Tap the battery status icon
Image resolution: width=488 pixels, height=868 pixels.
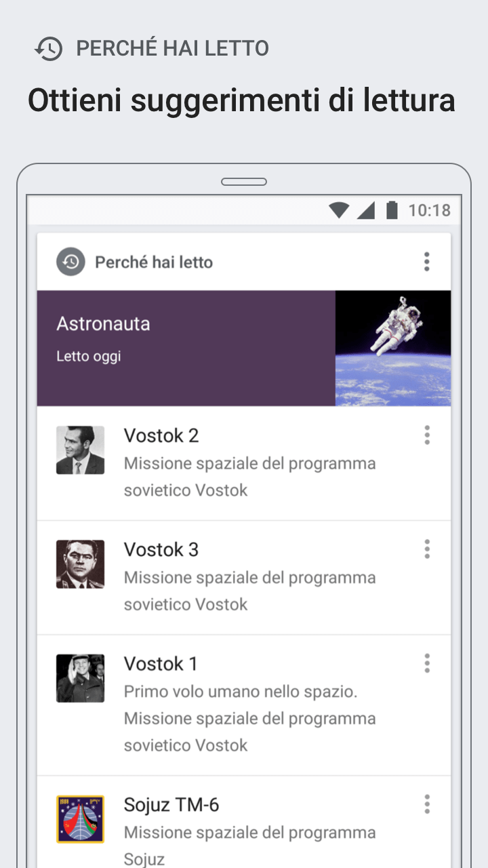tap(392, 210)
